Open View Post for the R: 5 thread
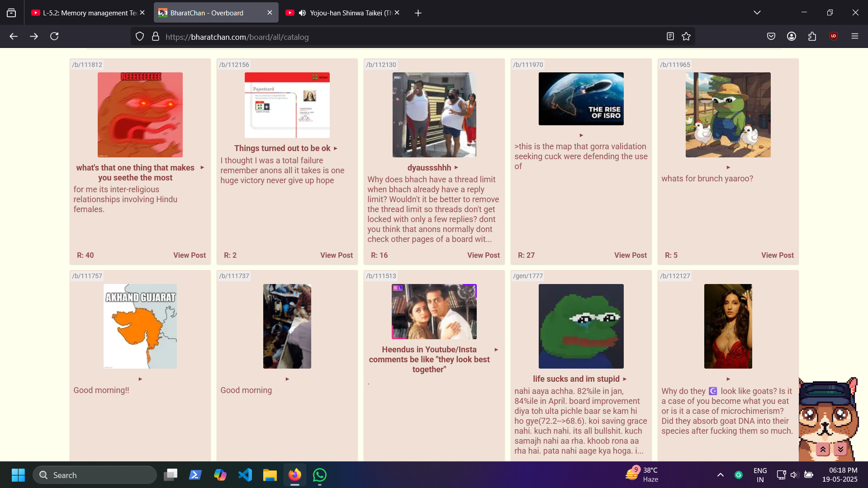Image resolution: width=868 pixels, height=488 pixels. coord(778,255)
